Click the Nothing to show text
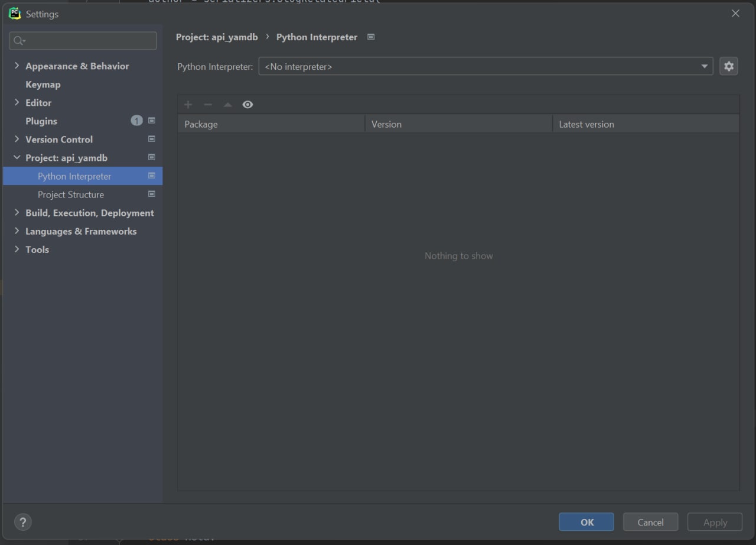 click(x=459, y=256)
